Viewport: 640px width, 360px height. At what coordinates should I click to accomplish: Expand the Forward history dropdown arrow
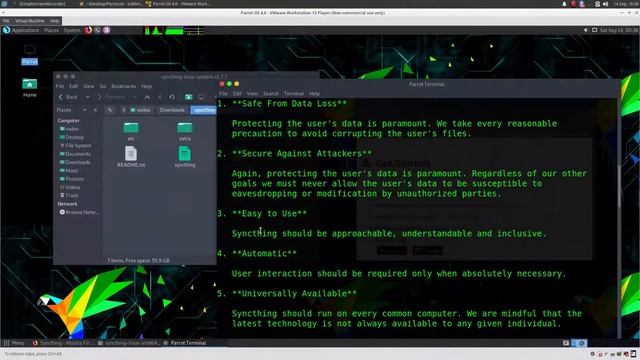(x=135, y=97)
